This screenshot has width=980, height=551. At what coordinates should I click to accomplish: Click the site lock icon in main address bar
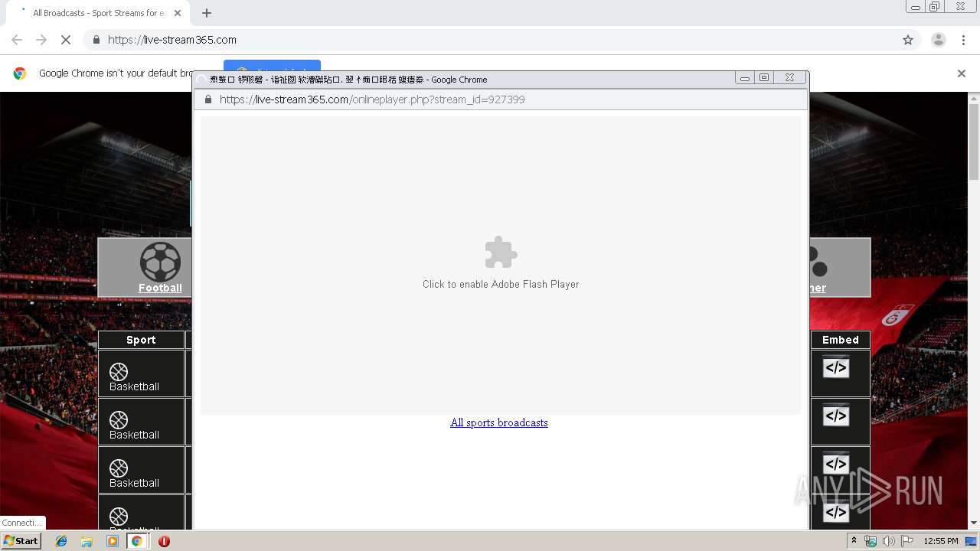point(96,40)
